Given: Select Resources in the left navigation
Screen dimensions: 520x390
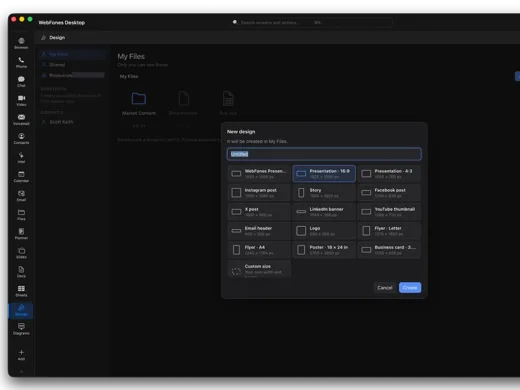Looking at the screenshot, I should pos(73,75).
